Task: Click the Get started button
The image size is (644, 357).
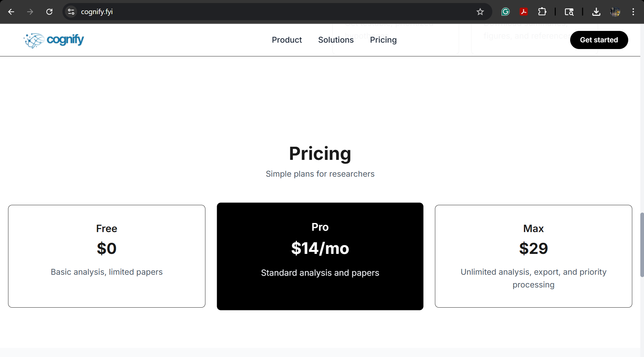Action: tap(599, 40)
